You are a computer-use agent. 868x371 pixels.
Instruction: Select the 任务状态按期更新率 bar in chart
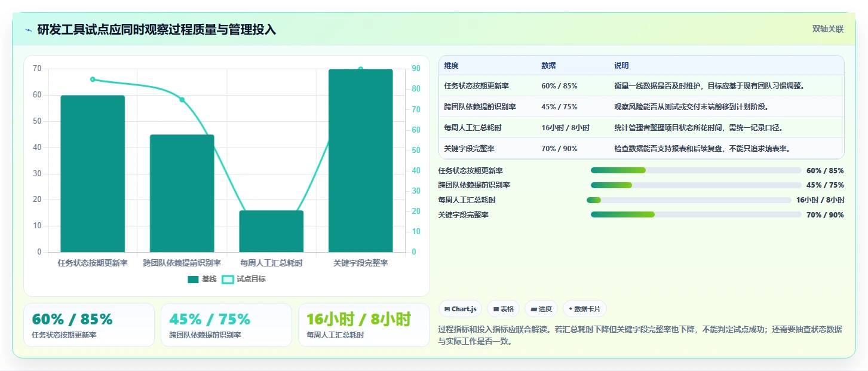click(x=93, y=173)
